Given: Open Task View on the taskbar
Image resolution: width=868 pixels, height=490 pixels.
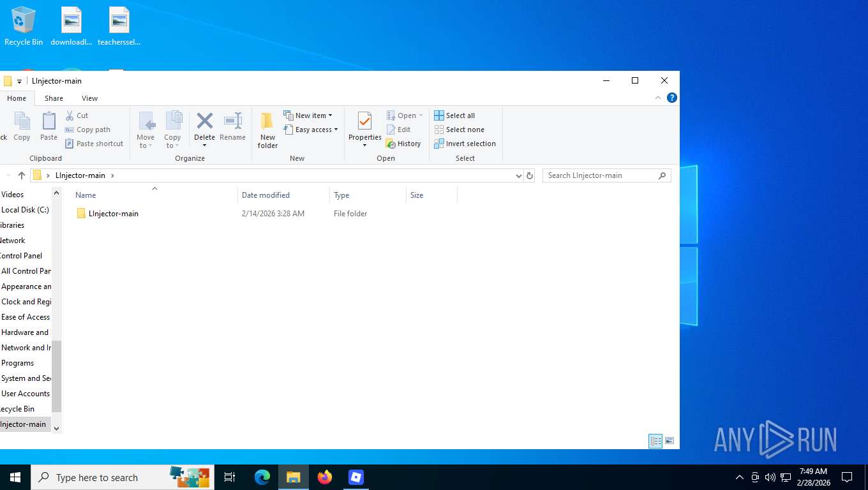Looking at the screenshot, I should tap(230, 477).
